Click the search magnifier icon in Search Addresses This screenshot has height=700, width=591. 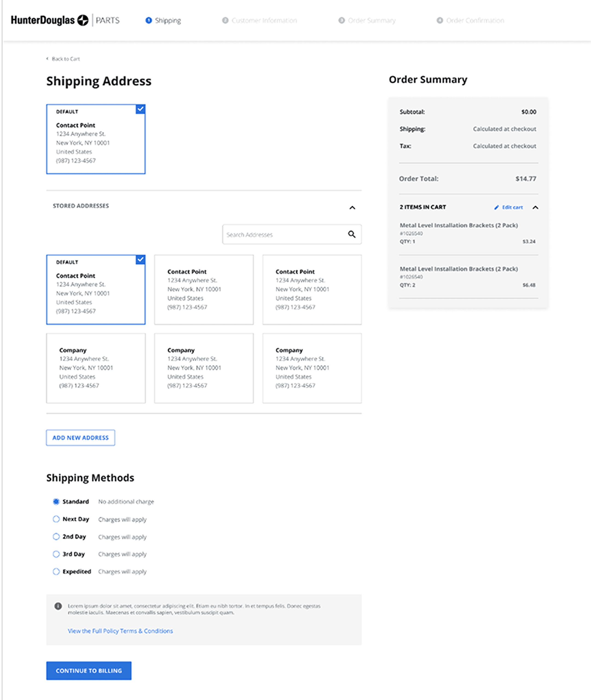coord(351,234)
